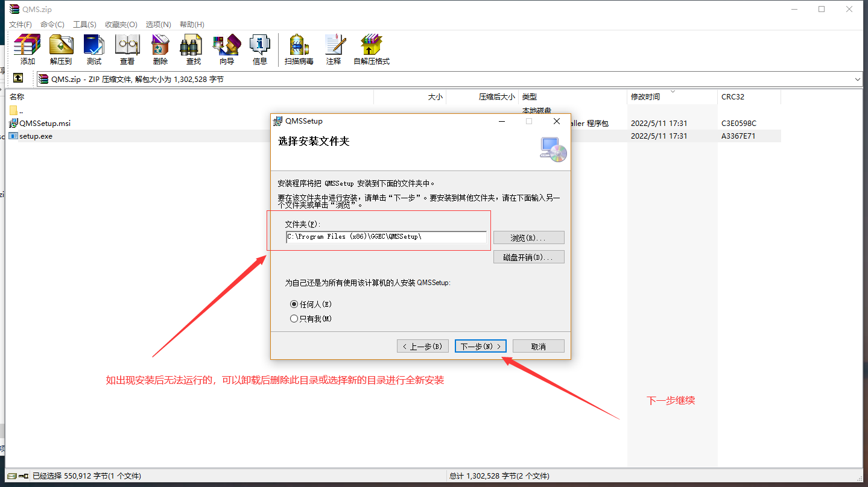This screenshot has width=868, height=487.
Task: Expand the archive path dropdown arrow
Action: (858, 79)
